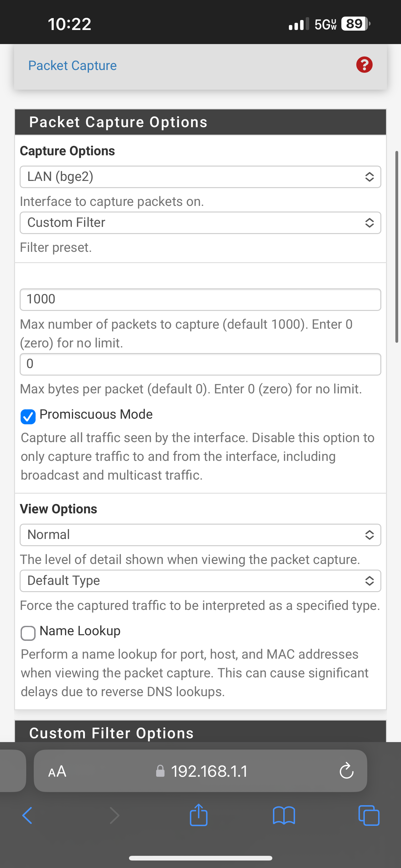Click the max bytes field showing 0
Viewport: 401px width, 868px height.
200,364
